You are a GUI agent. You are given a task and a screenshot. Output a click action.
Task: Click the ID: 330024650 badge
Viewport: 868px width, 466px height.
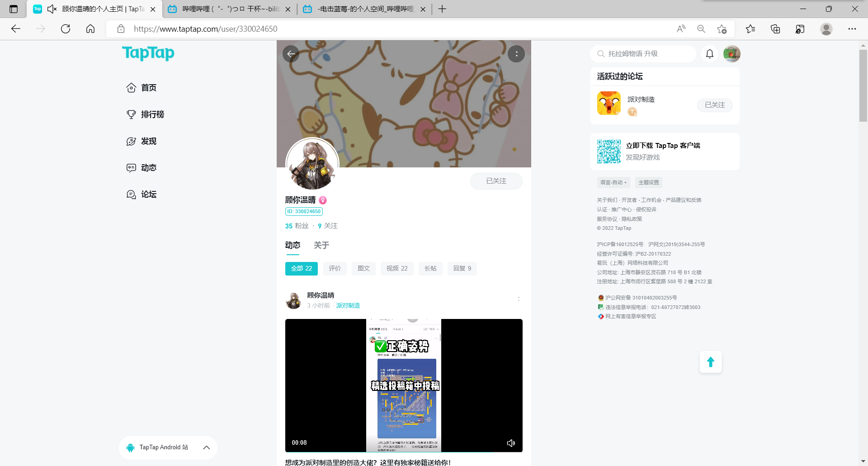(304, 211)
